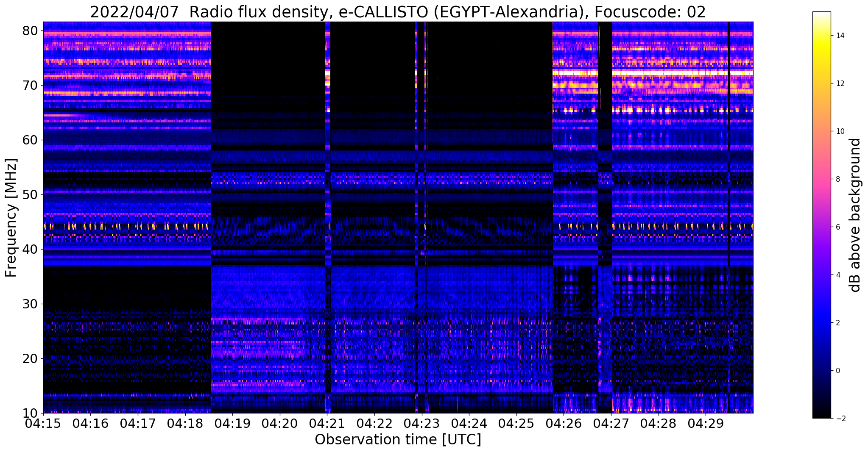868x452 pixels.
Task: Click the 'Frequency [MHz]' y-axis label
Action: 11,218
